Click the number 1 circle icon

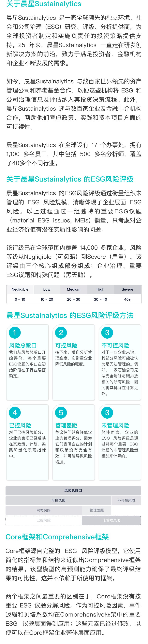click(x=15, y=332)
